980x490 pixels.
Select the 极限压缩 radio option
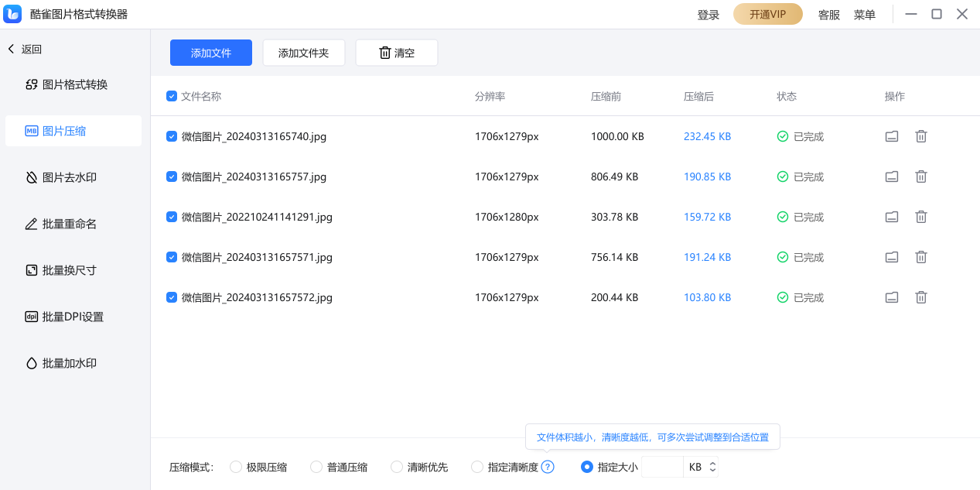[x=236, y=467]
